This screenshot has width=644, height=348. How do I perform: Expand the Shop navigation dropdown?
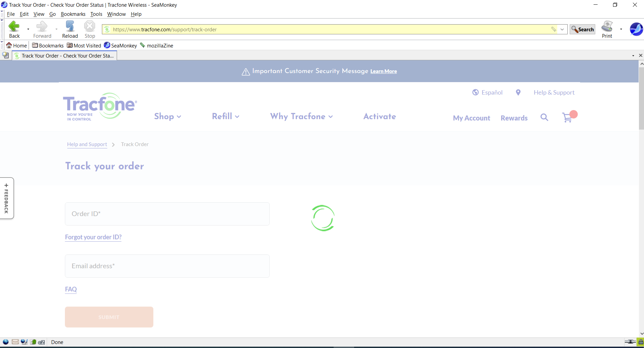click(x=167, y=116)
